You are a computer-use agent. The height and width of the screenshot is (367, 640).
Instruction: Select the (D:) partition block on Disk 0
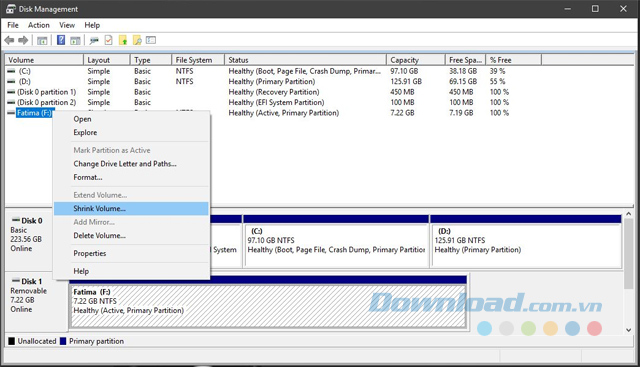pos(526,241)
